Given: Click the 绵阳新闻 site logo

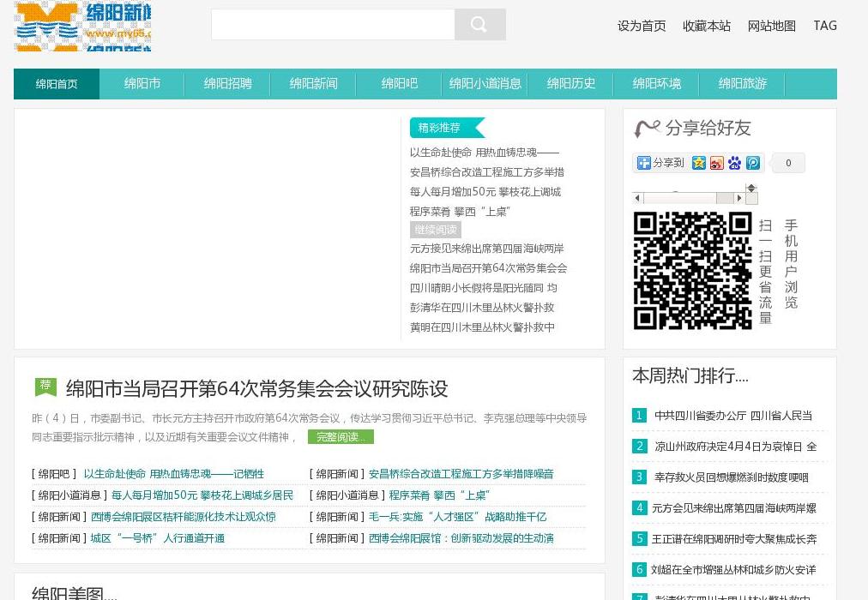Looking at the screenshot, I should pos(82,26).
